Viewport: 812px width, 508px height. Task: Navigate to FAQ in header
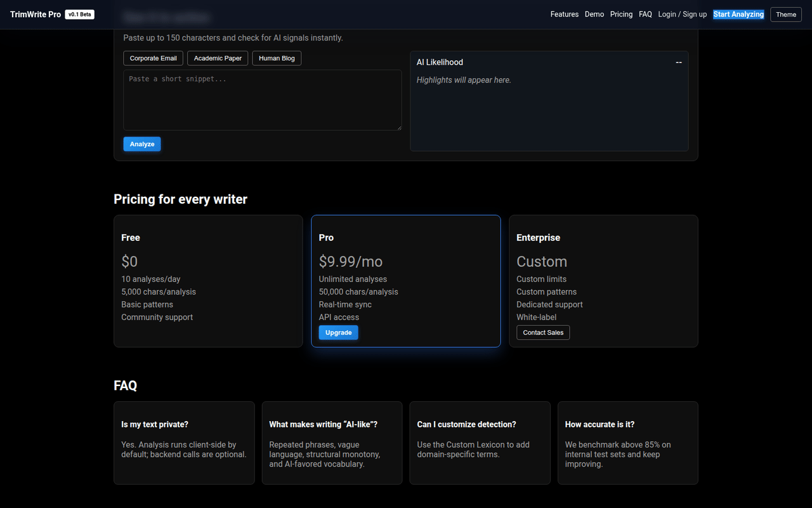pyautogui.click(x=645, y=14)
